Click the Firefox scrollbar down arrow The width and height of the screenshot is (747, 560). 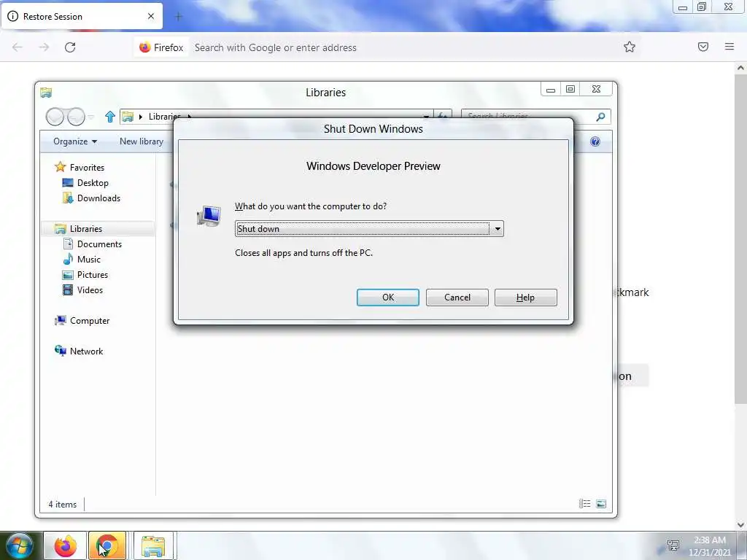click(x=740, y=525)
